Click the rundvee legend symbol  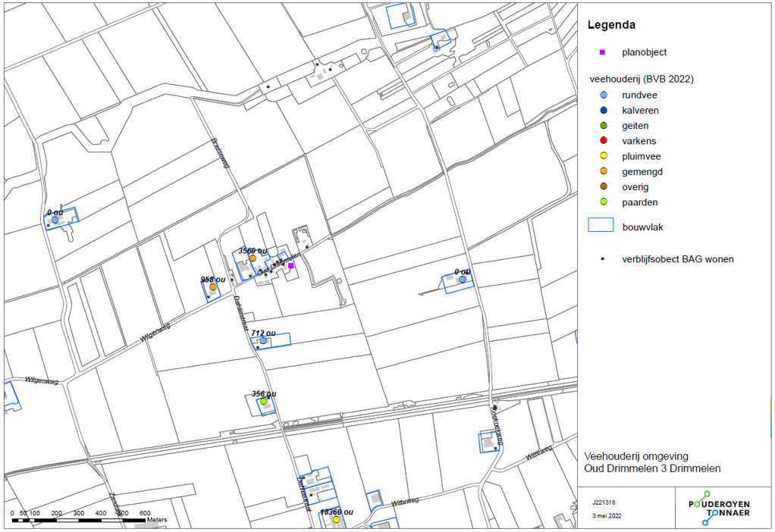click(x=604, y=95)
